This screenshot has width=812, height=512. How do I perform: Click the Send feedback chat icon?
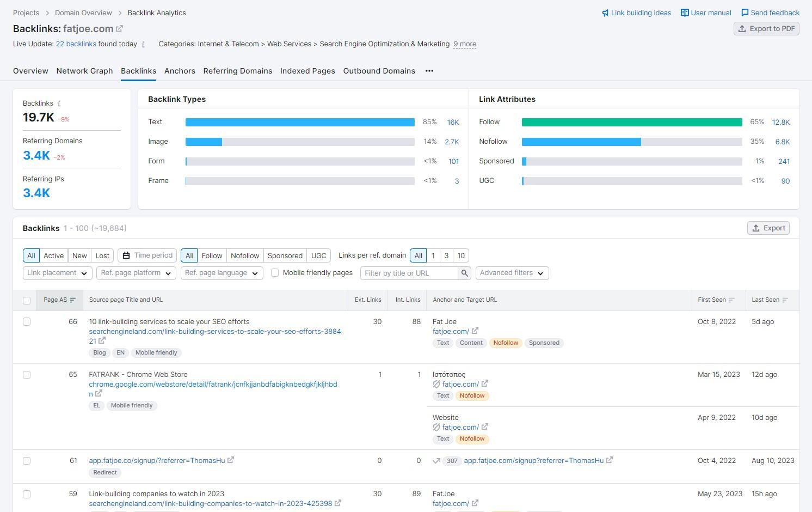pyautogui.click(x=745, y=13)
